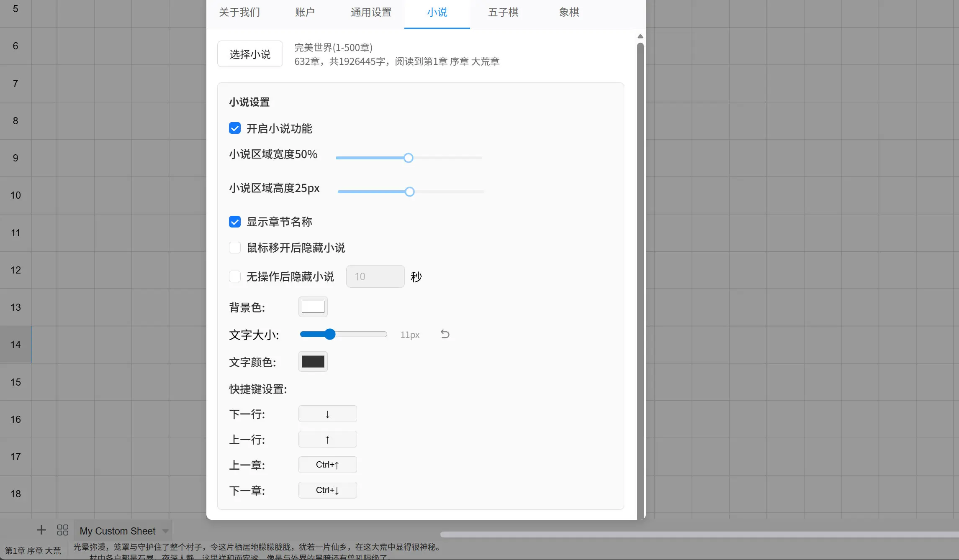Click the 选择小说 button
The image size is (959, 560).
pyautogui.click(x=249, y=54)
